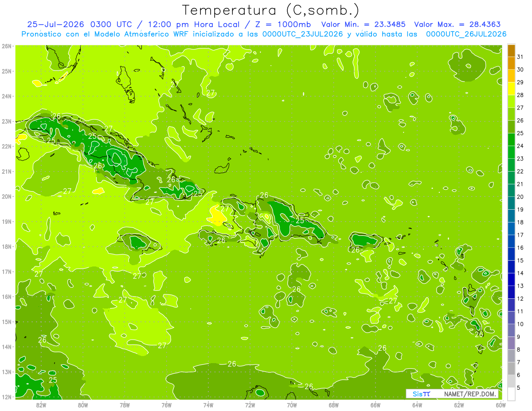
Task: Click the blue swatch between 15 and 16
Action: (511, 254)
